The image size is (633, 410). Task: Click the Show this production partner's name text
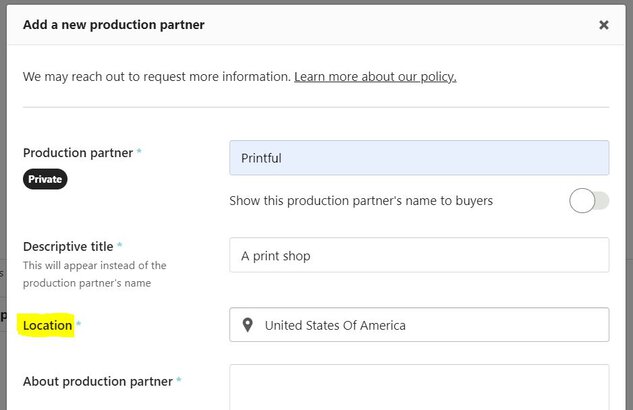point(361,201)
